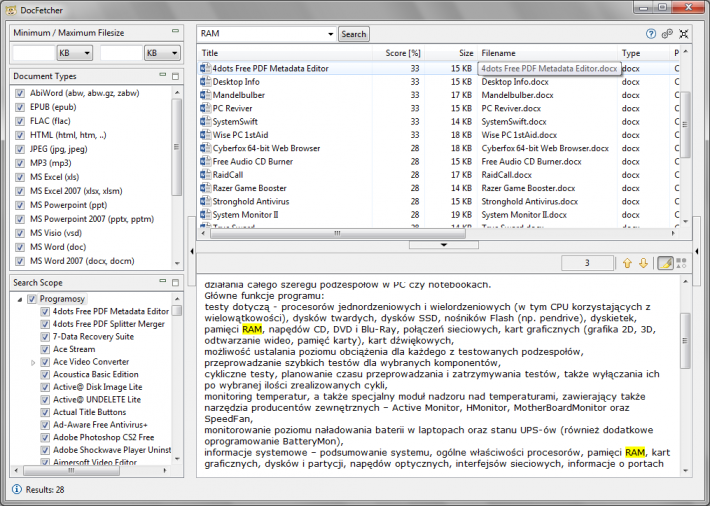Click the preview layout icon beside highlighter

click(681, 263)
